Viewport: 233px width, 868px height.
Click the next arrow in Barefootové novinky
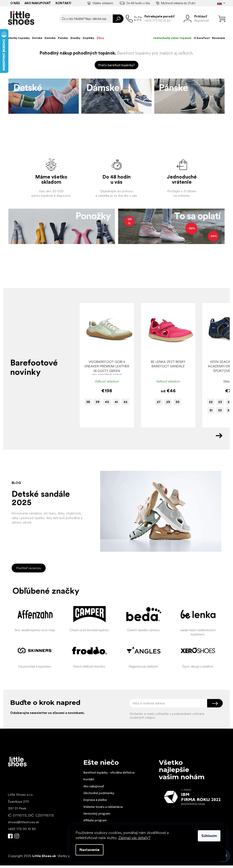pyautogui.click(x=219, y=436)
